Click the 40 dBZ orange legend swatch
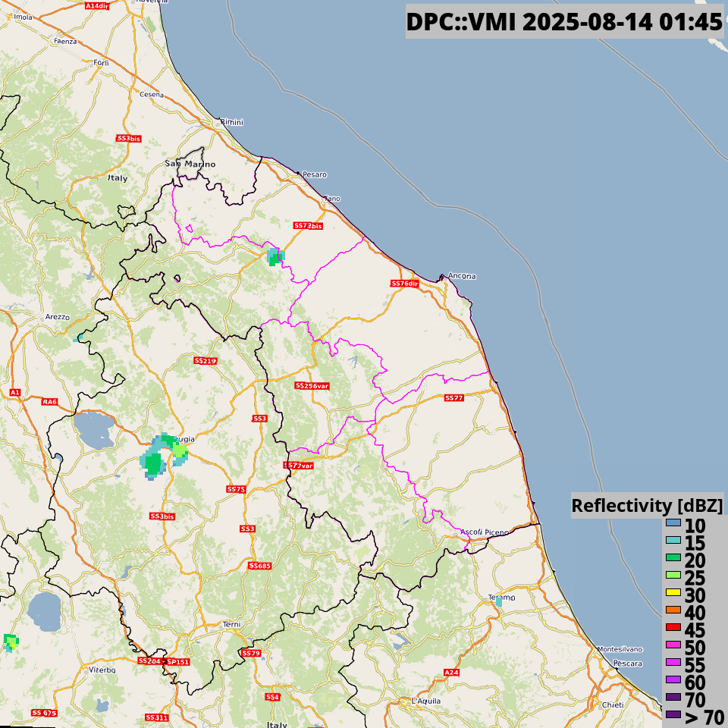The image size is (728, 728). point(673,610)
